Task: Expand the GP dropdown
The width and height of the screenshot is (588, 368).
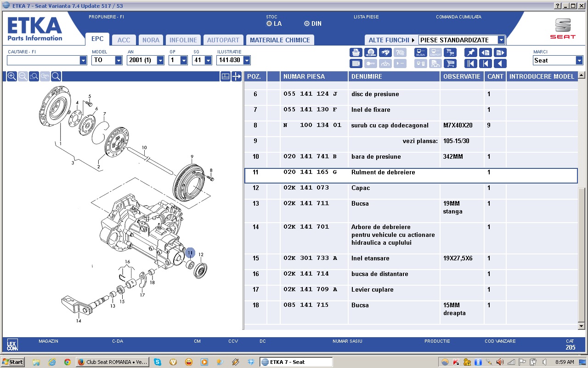Action: 184,60
